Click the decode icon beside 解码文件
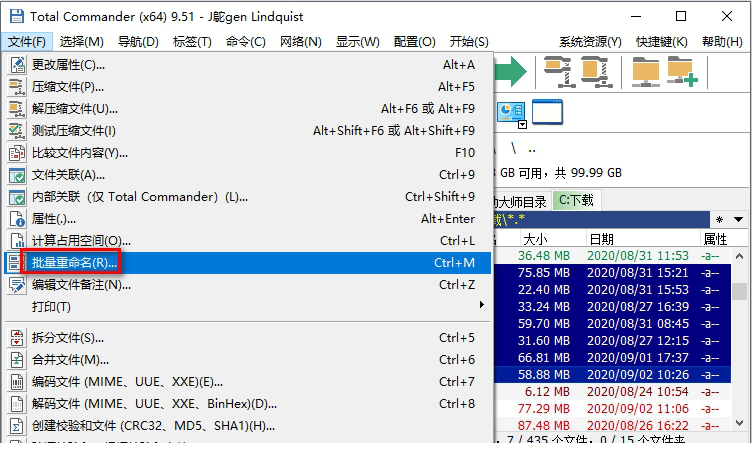The height and width of the screenshot is (460, 752). (17, 404)
